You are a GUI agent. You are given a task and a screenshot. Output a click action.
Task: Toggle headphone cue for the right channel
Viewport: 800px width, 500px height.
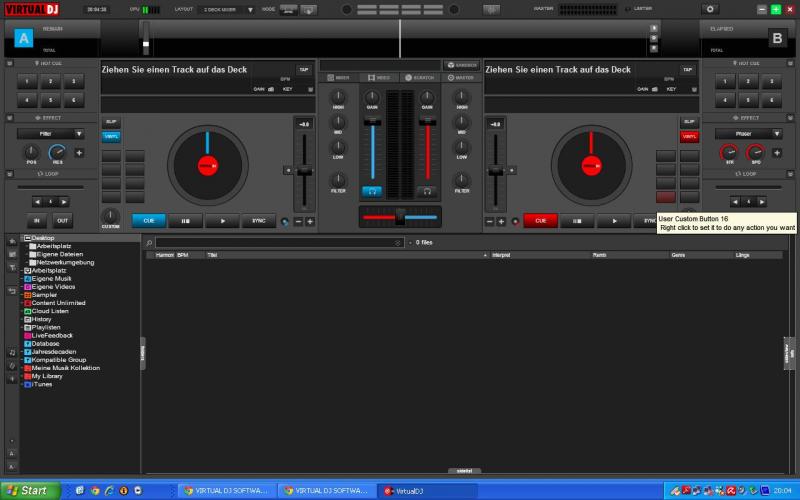427,190
